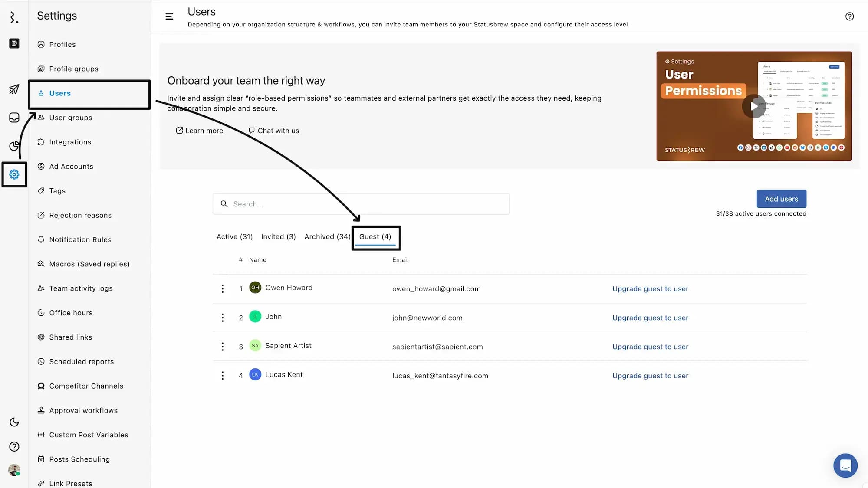
Task: Open the Engage inbox icon
Action: (x=14, y=118)
